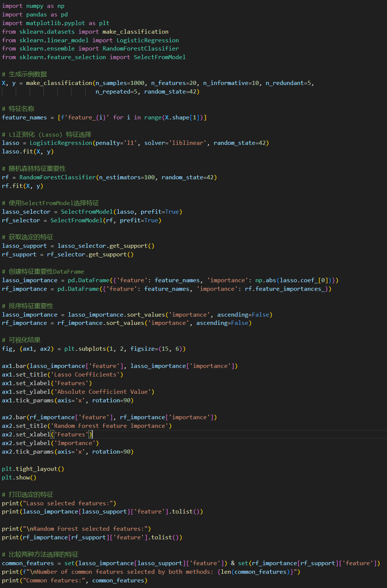Click the ax2.set_ylabel('Importance') line

click(x=51, y=443)
